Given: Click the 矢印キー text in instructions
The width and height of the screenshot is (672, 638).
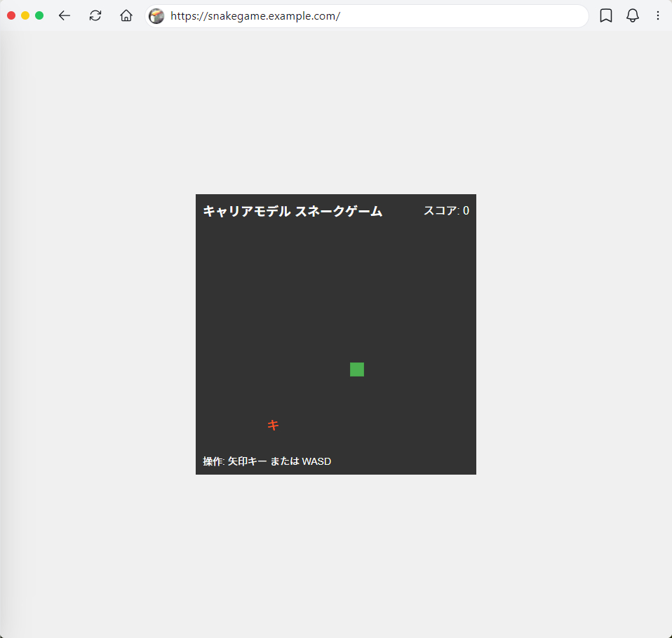Looking at the screenshot, I should (x=247, y=461).
